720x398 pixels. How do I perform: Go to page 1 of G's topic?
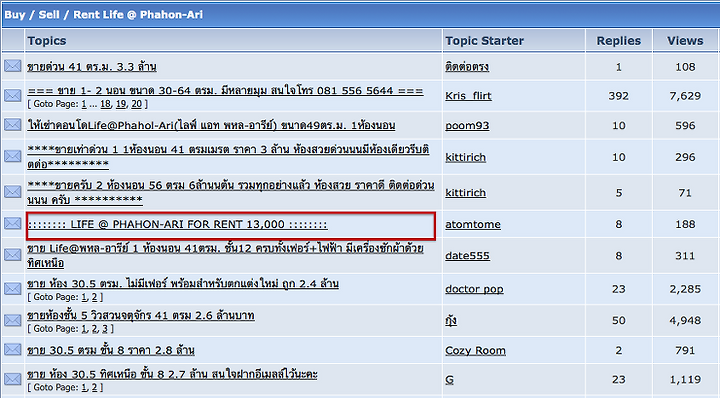point(84,388)
